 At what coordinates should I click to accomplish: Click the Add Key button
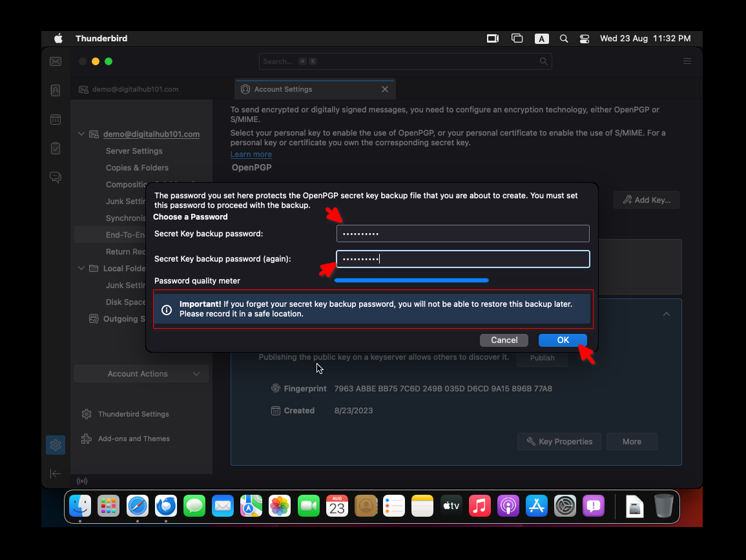(x=647, y=200)
